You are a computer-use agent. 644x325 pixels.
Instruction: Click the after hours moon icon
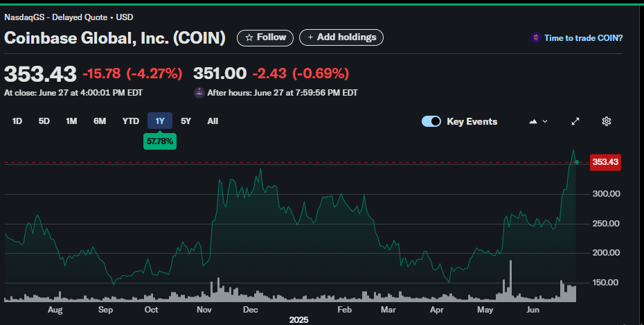coord(199,93)
